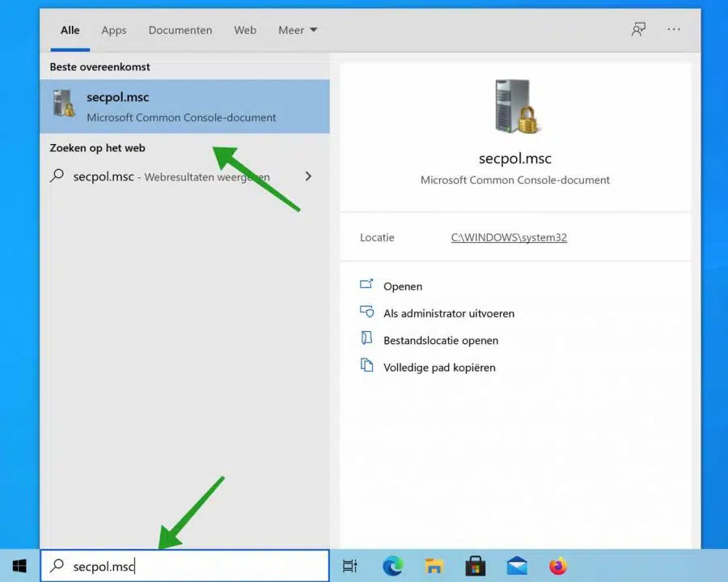Open Task View from the taskbar
Screen dimensions: 728x582
coord(349,566)
